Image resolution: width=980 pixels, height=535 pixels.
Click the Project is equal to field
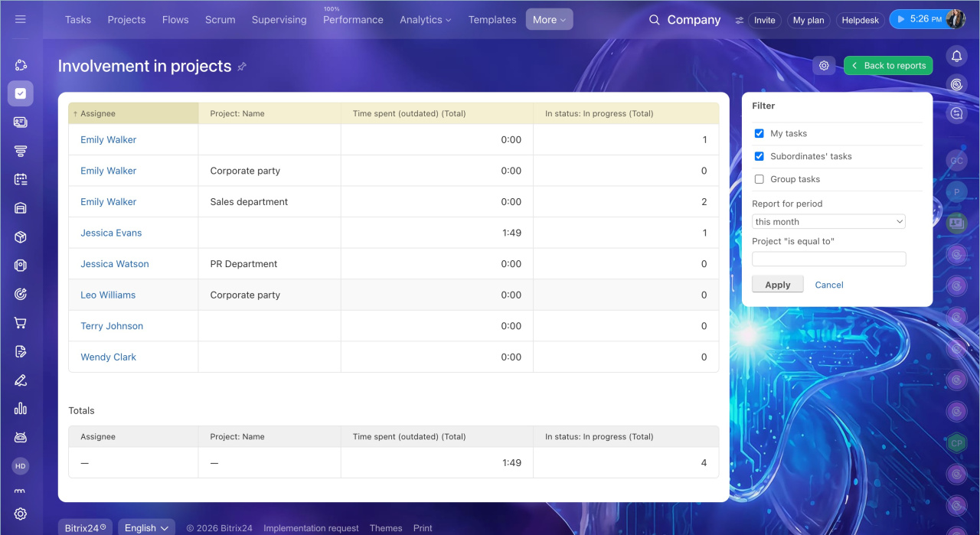(x=829, y=259)
